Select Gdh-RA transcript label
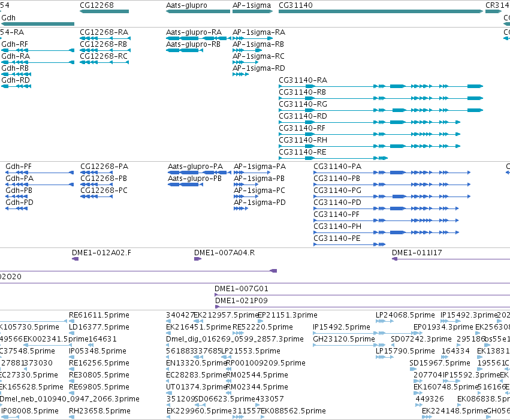The height and width of the screenshot is (420, 510). pos(16,56)
